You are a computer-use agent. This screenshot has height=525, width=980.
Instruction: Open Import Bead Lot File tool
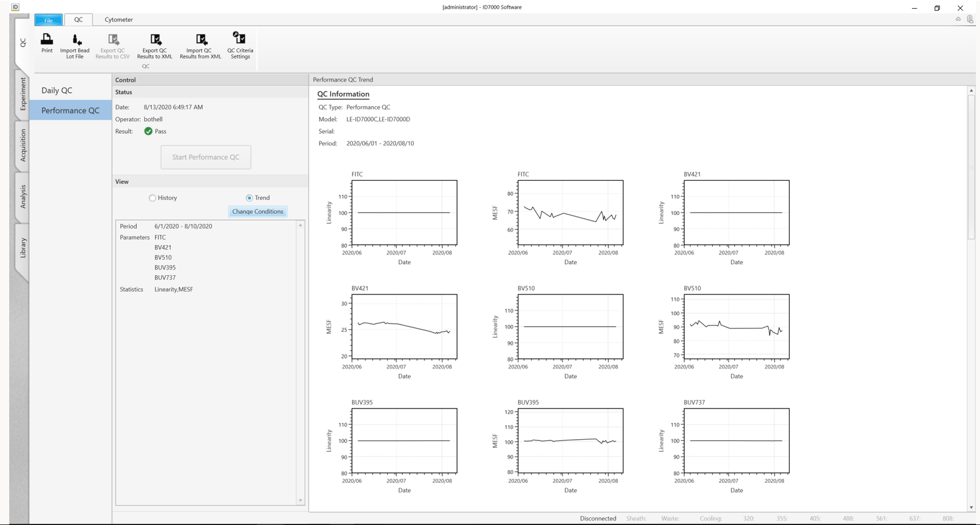(75, 40)
